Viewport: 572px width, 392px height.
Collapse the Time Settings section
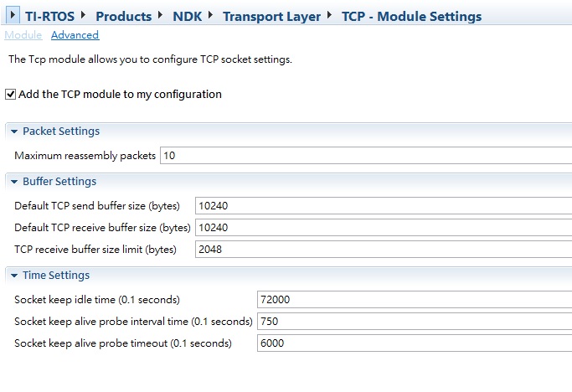(x=14, y=276)
